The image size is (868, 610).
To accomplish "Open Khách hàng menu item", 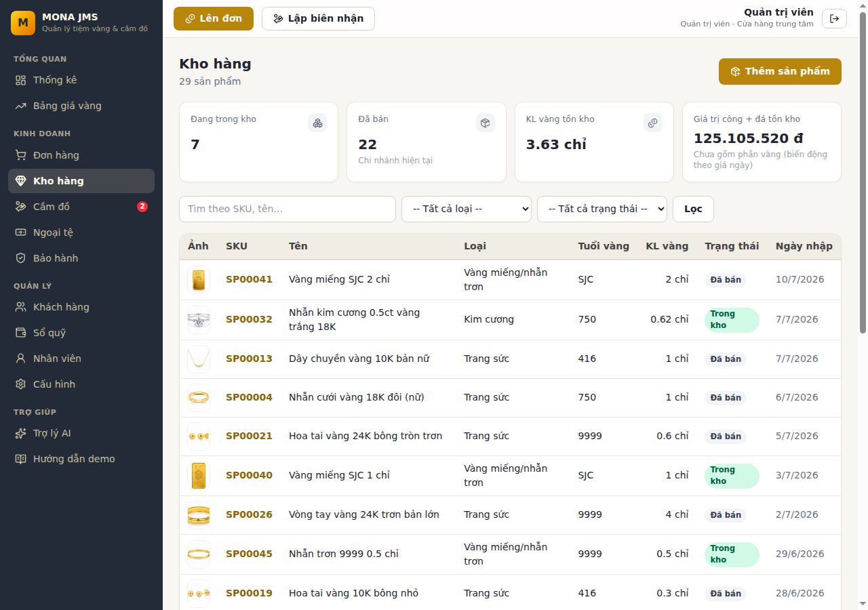I will [81, 307].
